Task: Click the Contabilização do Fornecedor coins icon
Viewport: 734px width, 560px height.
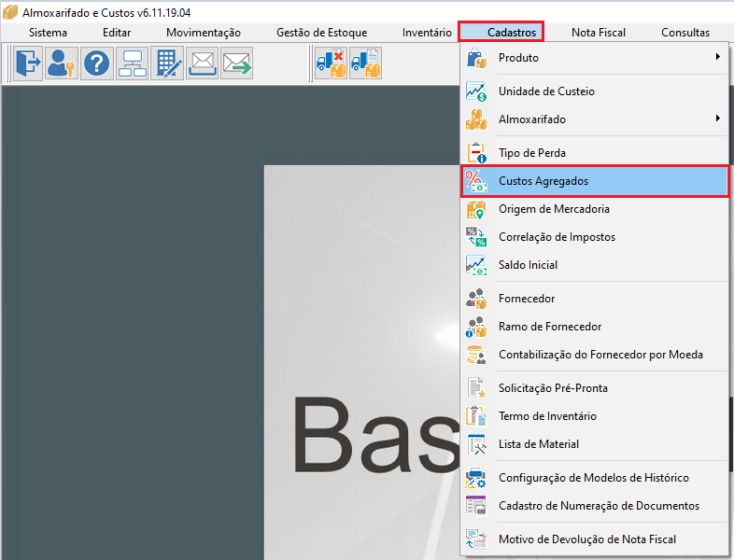Action: (x=476, y=355)
